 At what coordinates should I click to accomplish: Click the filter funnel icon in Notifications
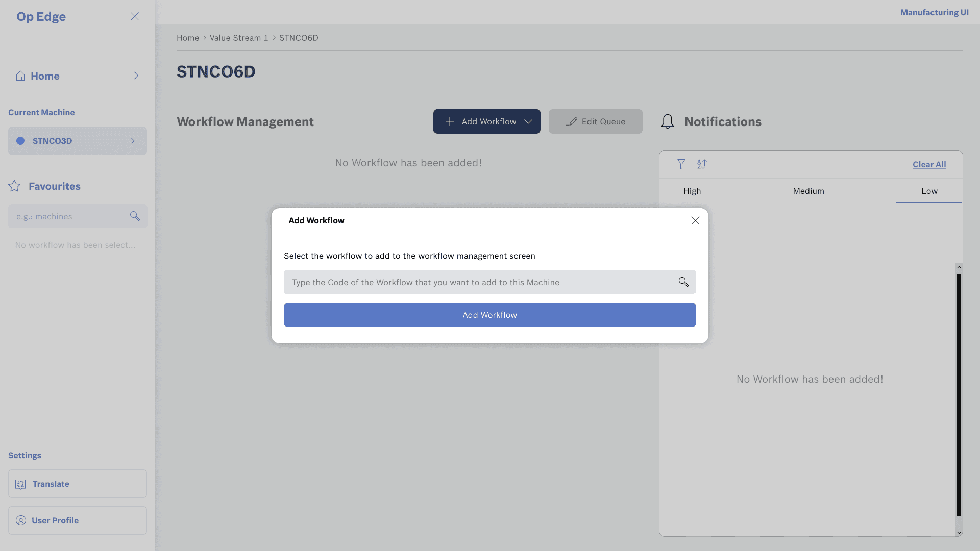click(x=681, y=164)
